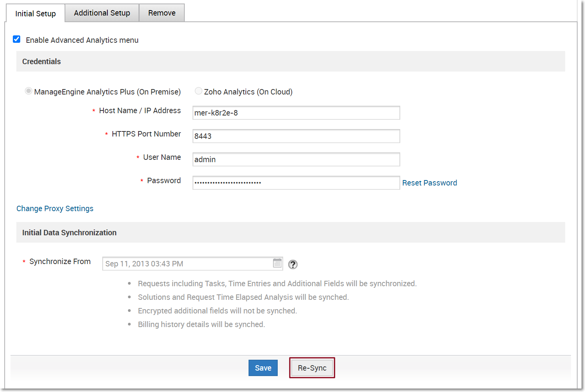Choose Zoho Analytics (On Cloud) radio option
Screen dimensions: 585x392
point(198,91)
